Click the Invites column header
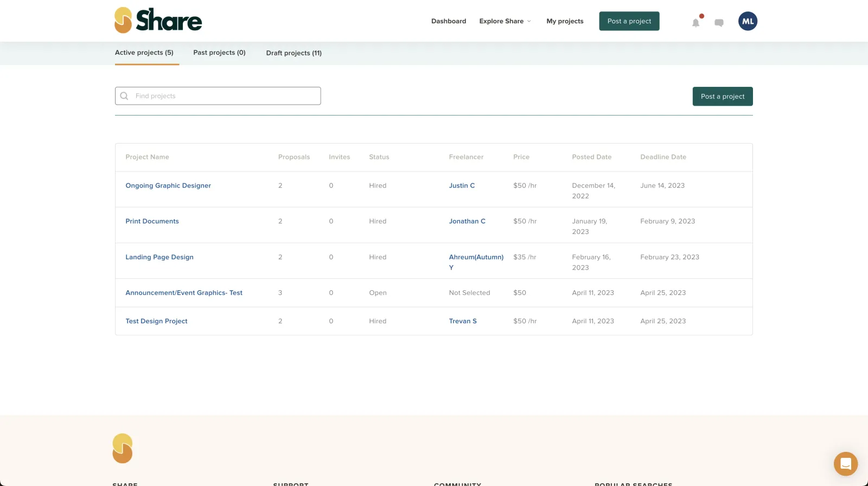Image resolution: width=868 pixels, height=486 pixels. point(340,157)
